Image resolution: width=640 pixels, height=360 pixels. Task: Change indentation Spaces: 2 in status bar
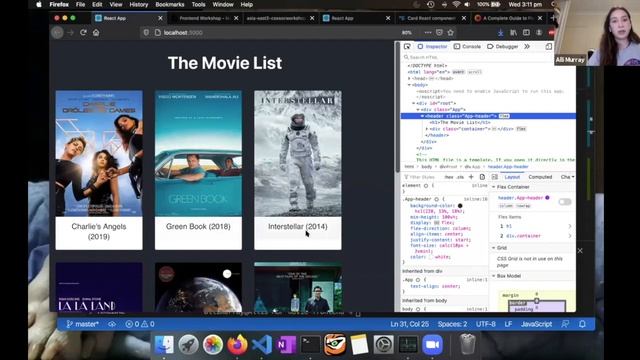pos(452,324)
